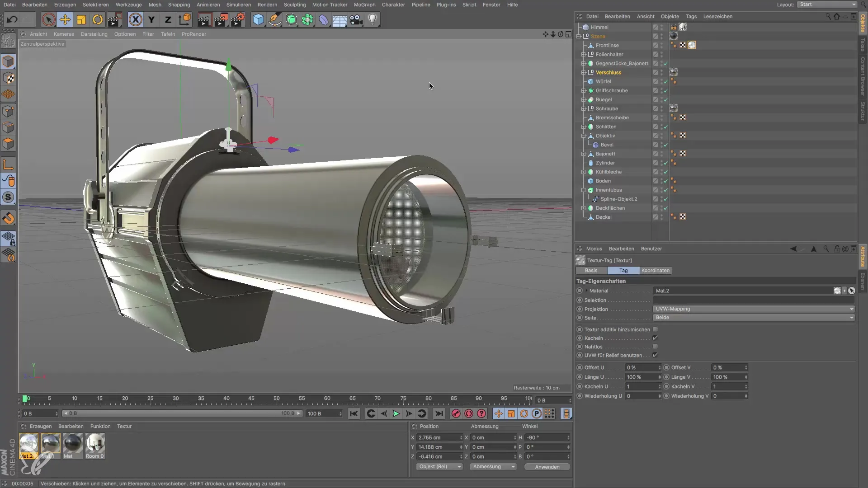Select the Move tool in top toolbar
The height and width of the screenshot is (488, 868).
pyautogui.click(x=65, y=20)
